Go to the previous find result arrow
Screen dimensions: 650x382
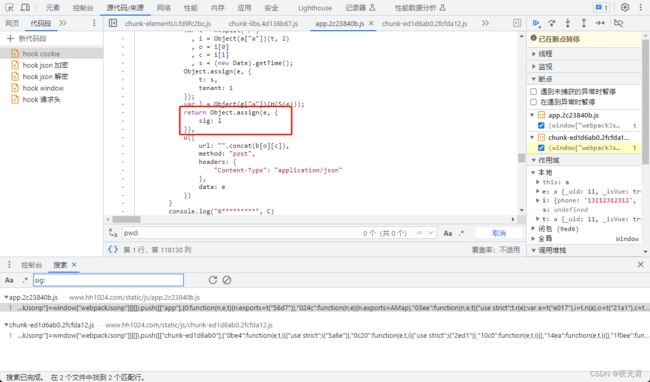420,233
